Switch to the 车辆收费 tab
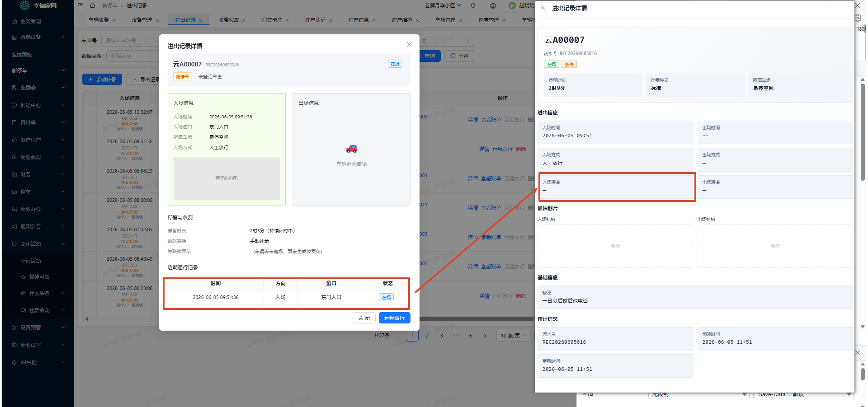868x407 pixels. pyautogui.click(x=99, y=20)
